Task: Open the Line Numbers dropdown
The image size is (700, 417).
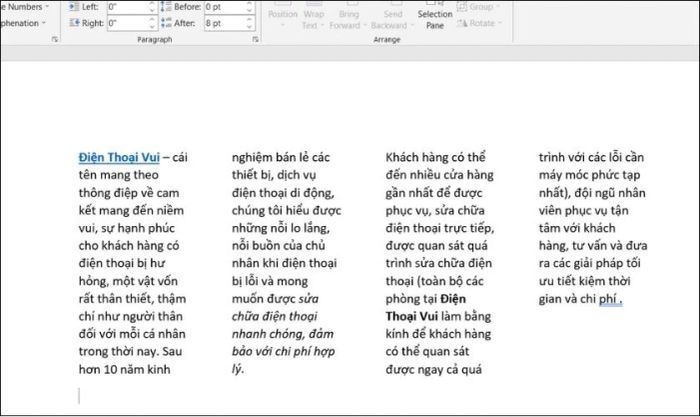Action: 25,7
